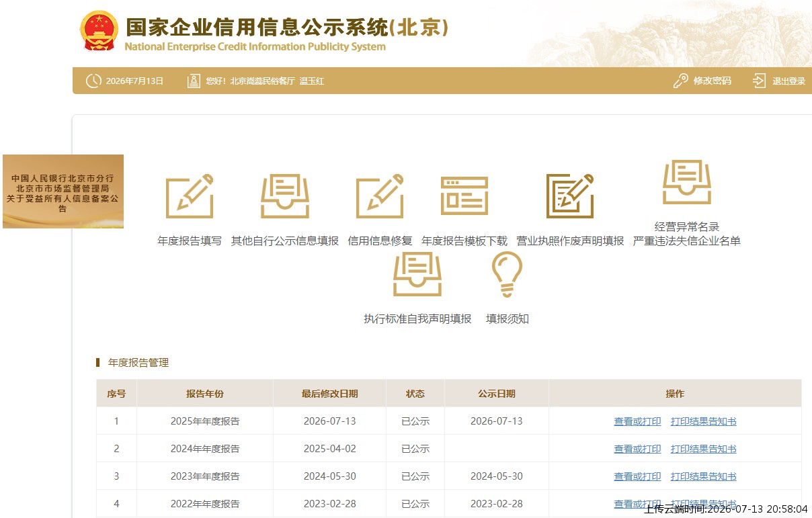Print result notice for 2024年度报告
812x518 pixels.
(x=704, y=449)
